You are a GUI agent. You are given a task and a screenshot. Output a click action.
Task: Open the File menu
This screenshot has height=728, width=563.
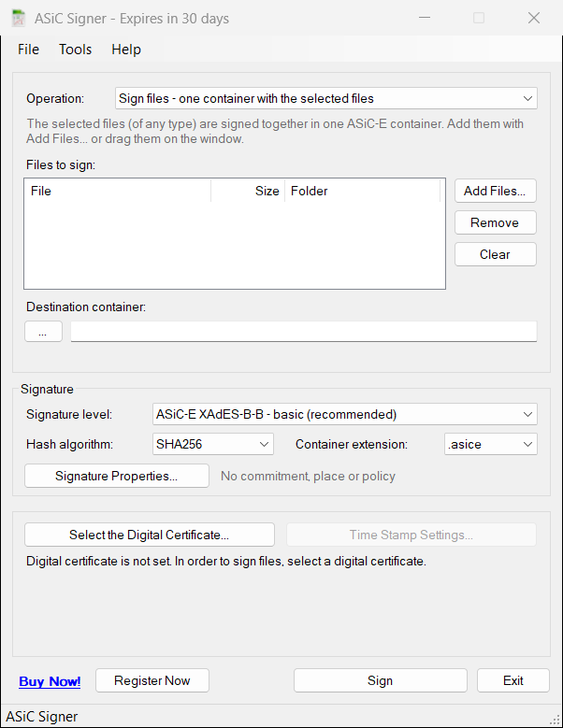(x=28, y=50)
